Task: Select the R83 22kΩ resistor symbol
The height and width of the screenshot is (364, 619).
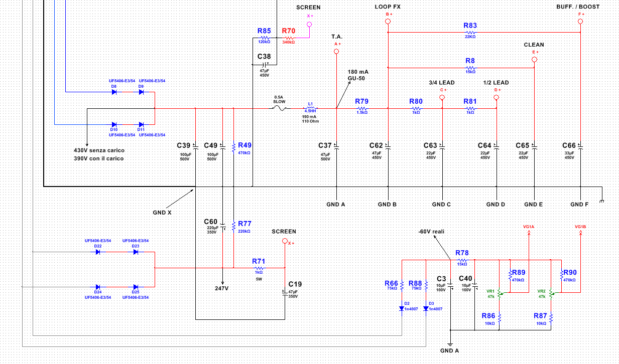Action: point(470,33)
